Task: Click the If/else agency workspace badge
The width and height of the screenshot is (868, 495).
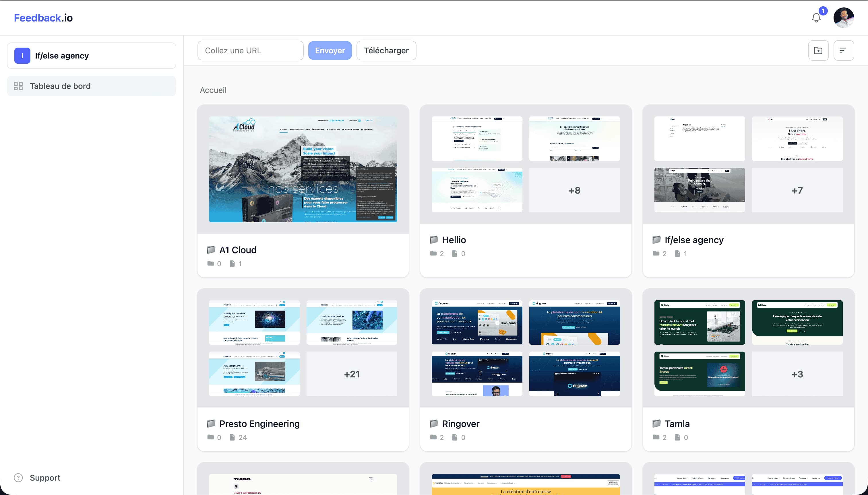Action: coord(22,56)
